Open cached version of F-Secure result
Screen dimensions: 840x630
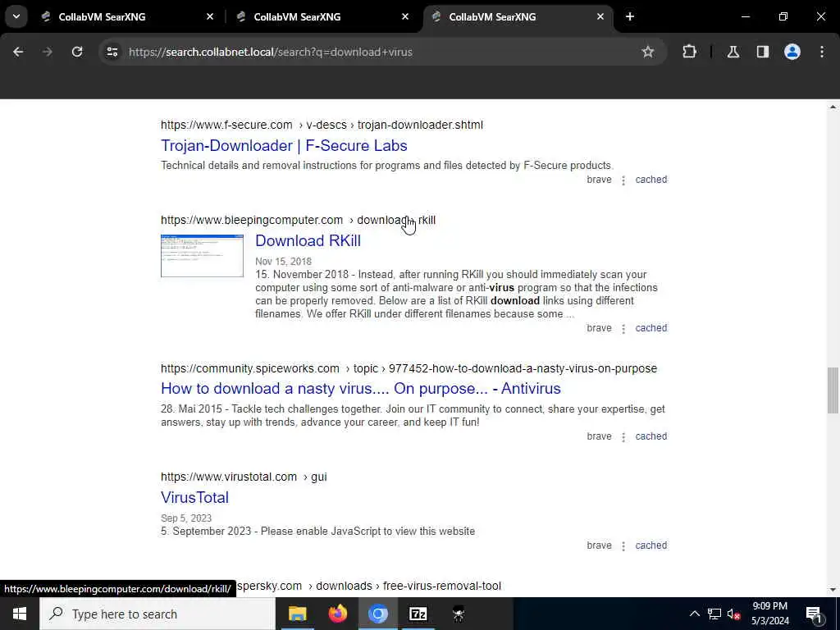651,180
